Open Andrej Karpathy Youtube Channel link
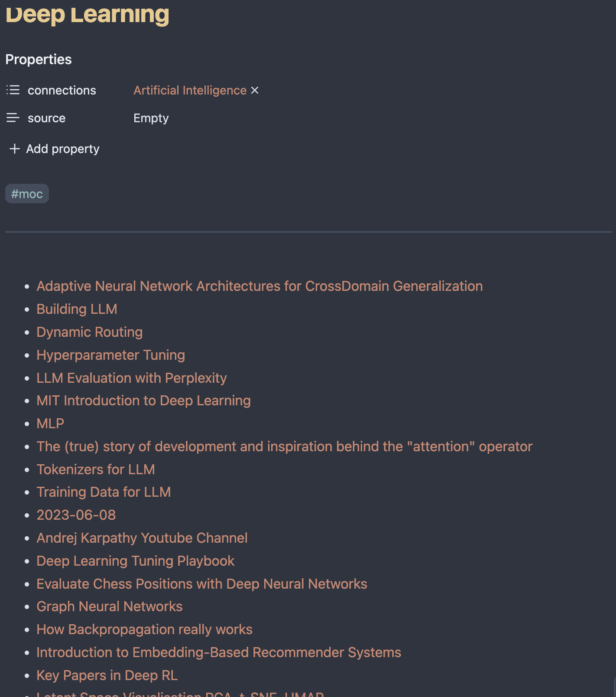Viewport: 616px width, 697px height. [142, 538]
